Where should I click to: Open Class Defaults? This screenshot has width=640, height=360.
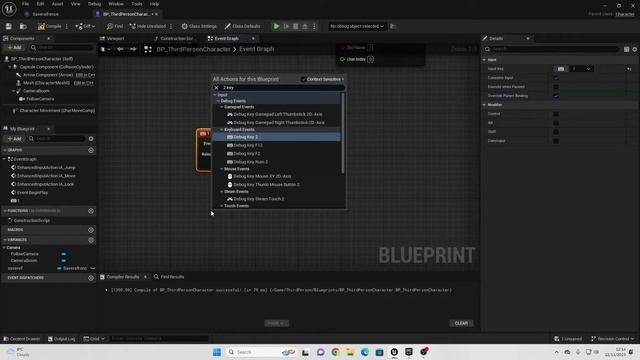point(242,26)
